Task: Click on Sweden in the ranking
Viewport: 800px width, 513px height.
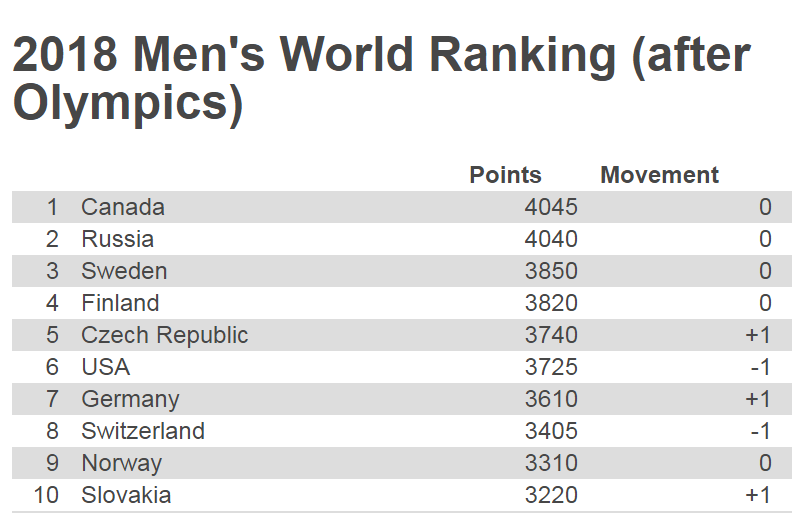Action: point(124,271)
